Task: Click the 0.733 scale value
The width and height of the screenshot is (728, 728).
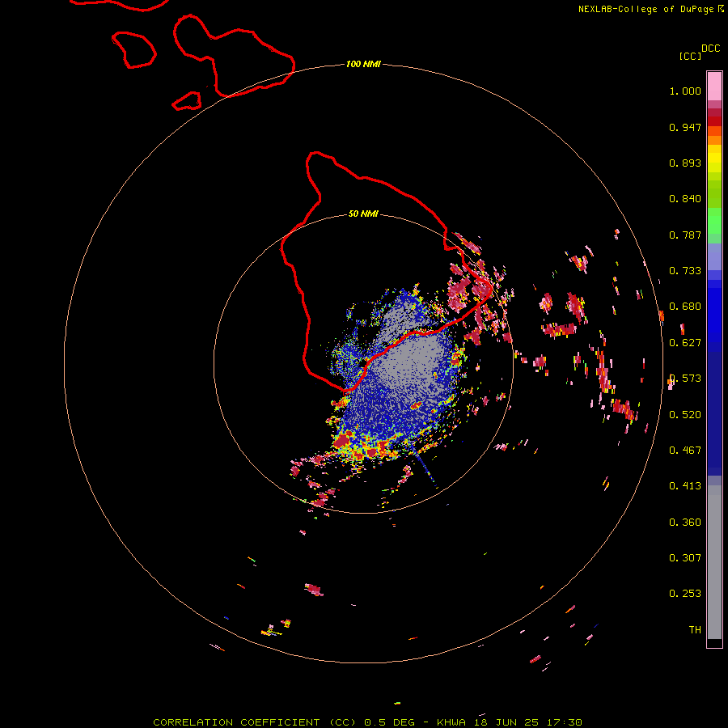Action: coord(685,271)
